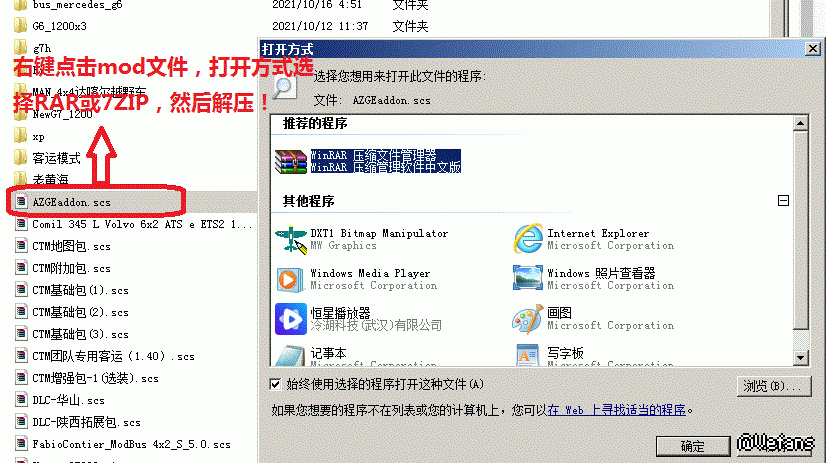Image resolution: width=826 pixels, height=463 pixels.
Task: Select the xp folder name
Action: point(38,137)
